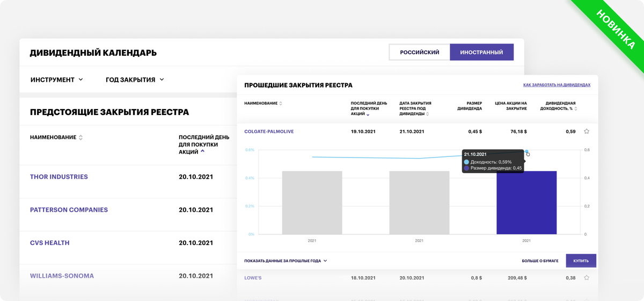Open the Thor Industries stock link
The width and height of the screenshot is (644, 301).
pyautogui.click(x=59, y=177)
